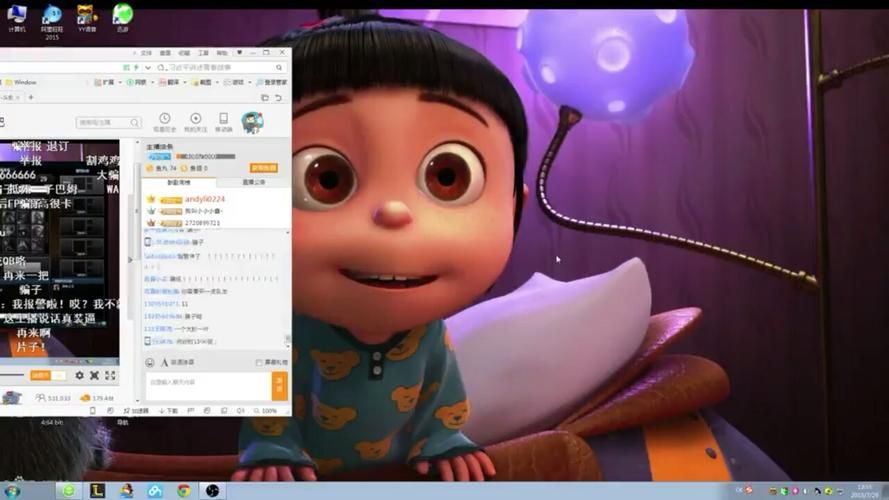Screen dimensions: 889x500
Task: Open video player settings gear icon
Action: 79,375
